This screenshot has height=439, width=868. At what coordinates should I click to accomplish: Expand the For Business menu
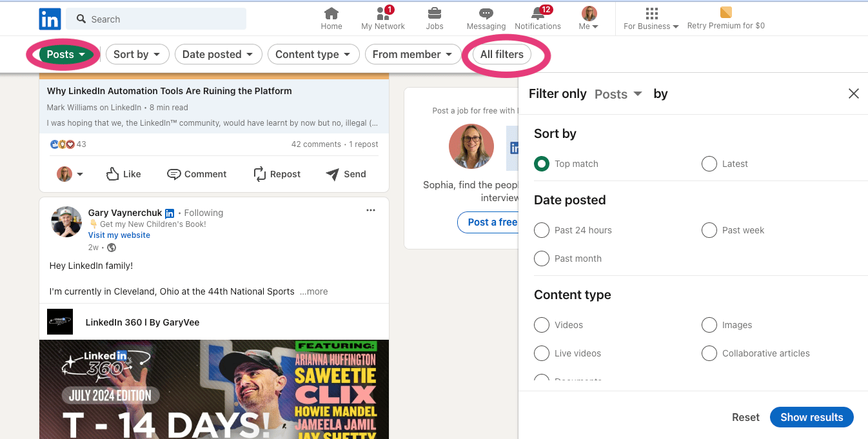coord(651,26)
